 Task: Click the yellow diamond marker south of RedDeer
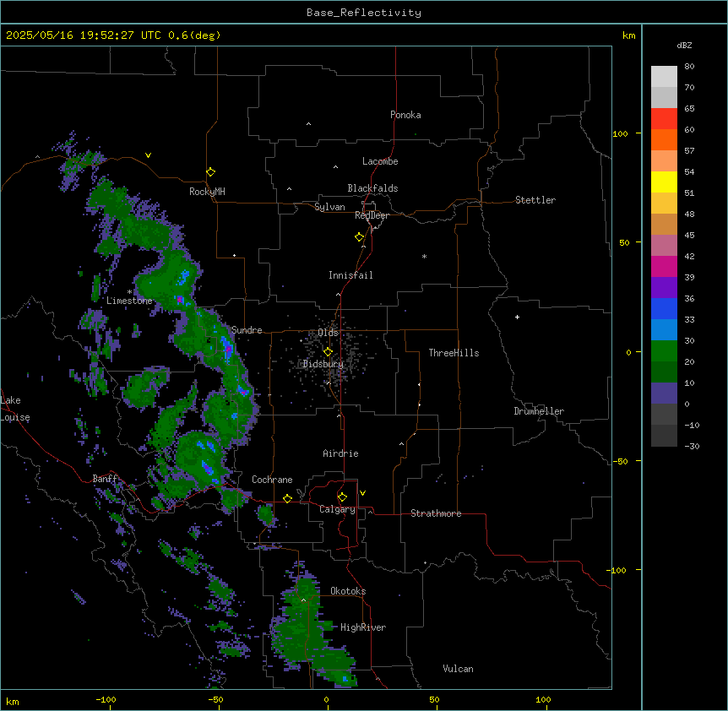[x=360, y=237]
